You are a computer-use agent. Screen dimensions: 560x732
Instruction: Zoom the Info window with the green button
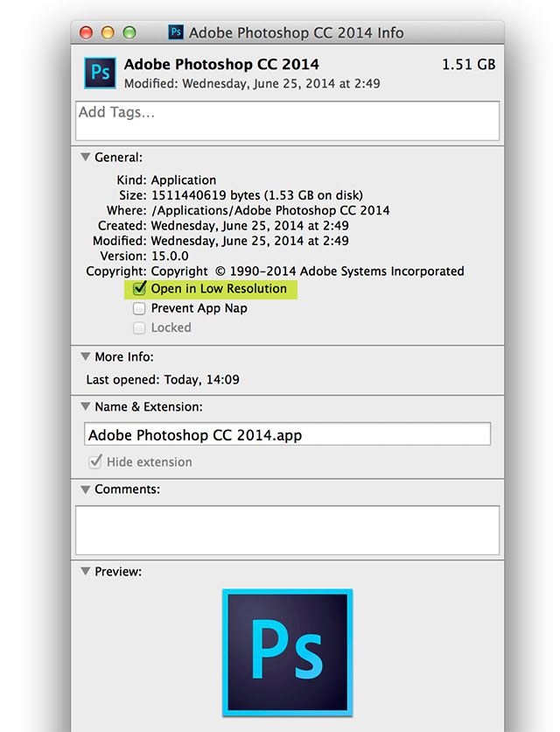pyautogui.click(x=129, y=32)
